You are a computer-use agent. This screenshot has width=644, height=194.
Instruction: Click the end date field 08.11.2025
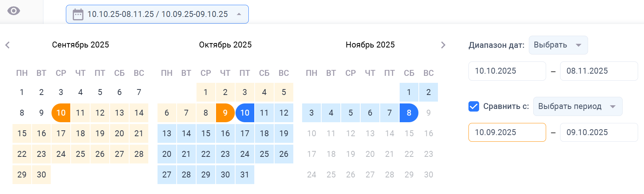[x=598, y=71]
